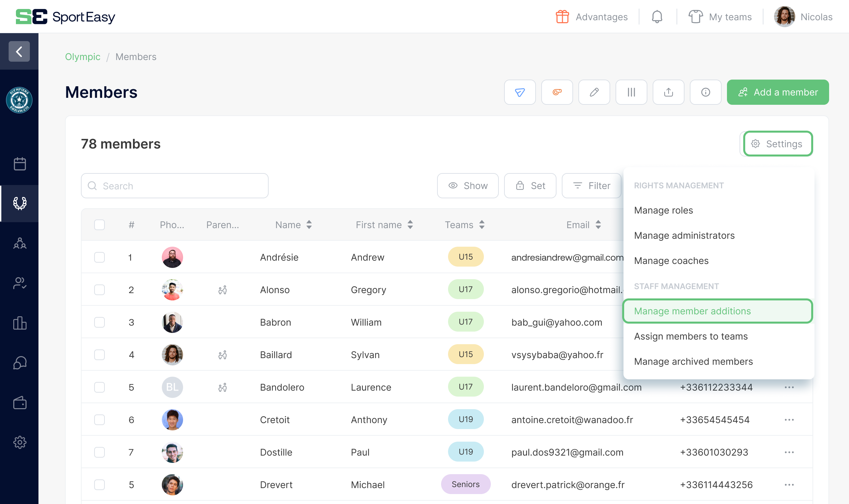849x504 pixels.
Task: Click the Add a member button
Action: click(x=778, y=92)
